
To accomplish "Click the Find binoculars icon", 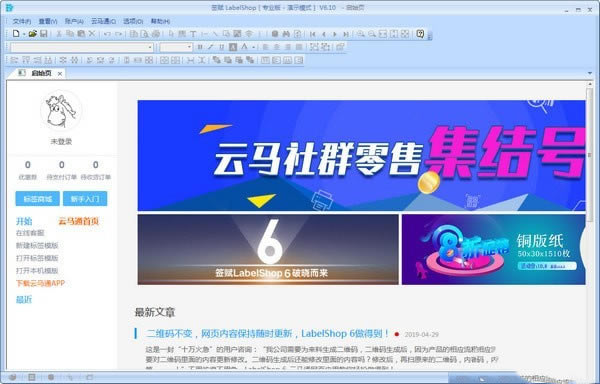I will pyautogui.click(x=286, y=34).
